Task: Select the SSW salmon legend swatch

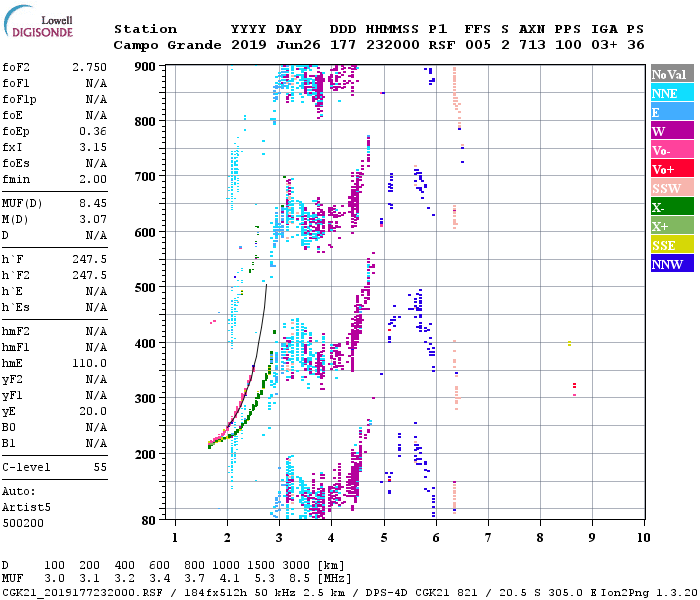Action: coord(672,188)
